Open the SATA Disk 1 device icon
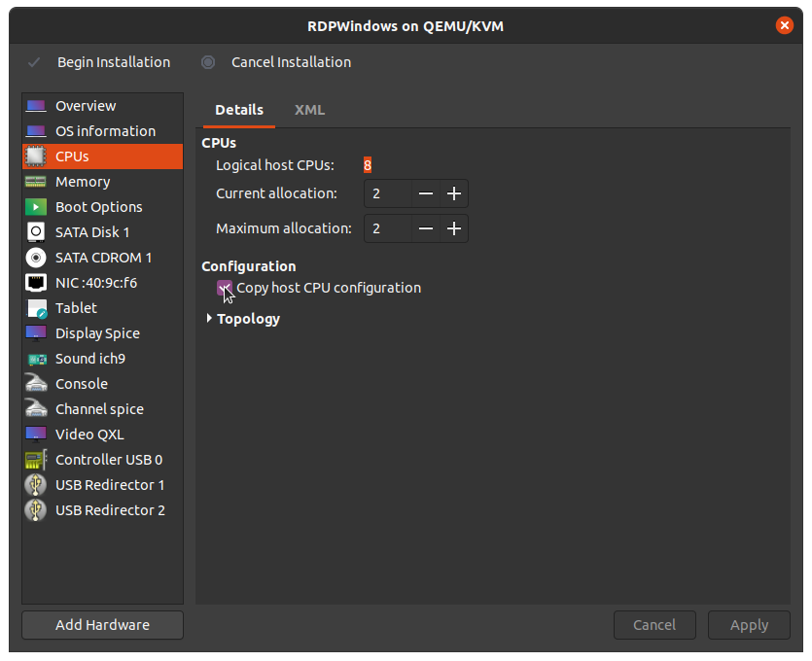The image size is (812, 661). [36, 232]
